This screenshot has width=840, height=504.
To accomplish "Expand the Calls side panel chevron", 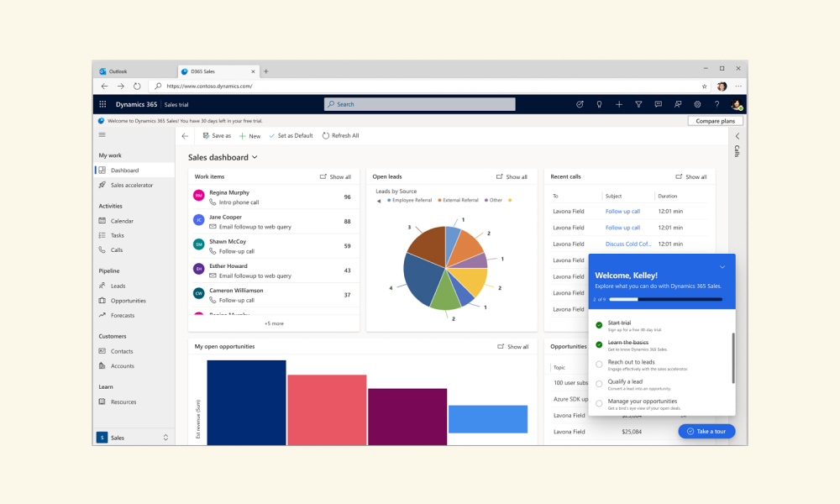I will (x=738, y=136).
